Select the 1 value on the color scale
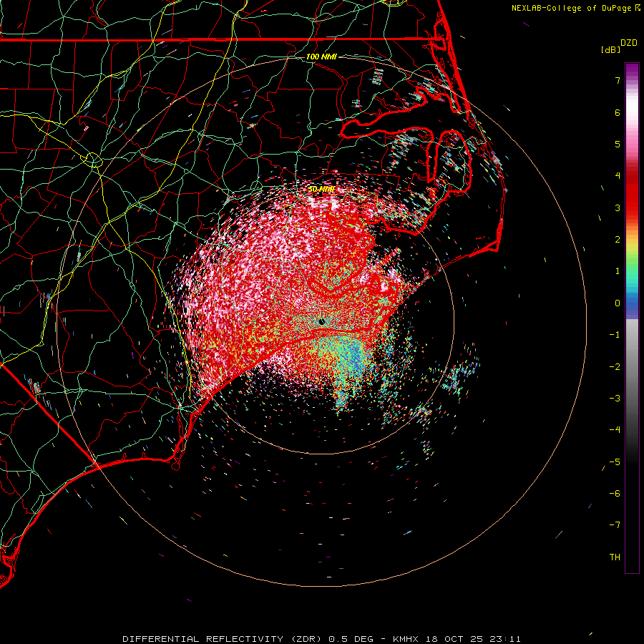644x644 pixels. coord(618,271)
